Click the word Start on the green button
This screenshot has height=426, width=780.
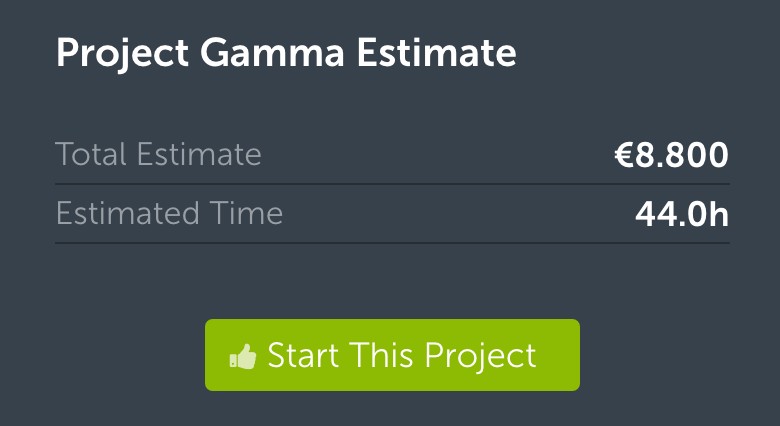[303, 355]
